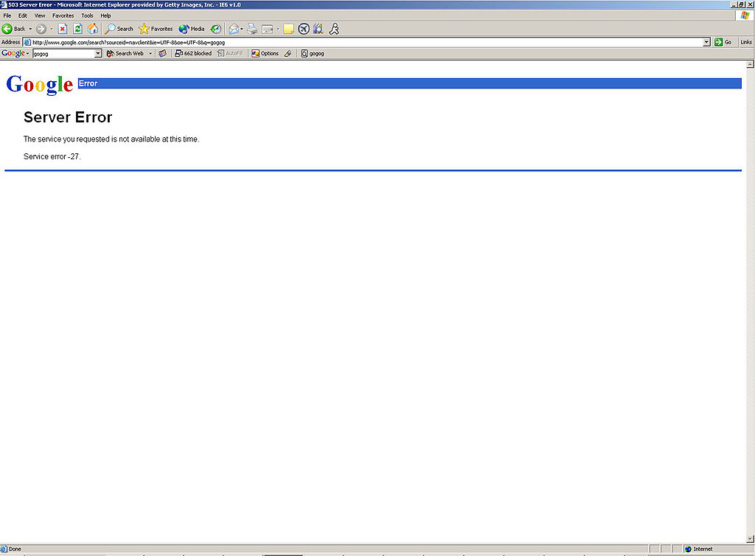755x556 pixels.
Task: Open the Tools menu
Action: point(87,15)
